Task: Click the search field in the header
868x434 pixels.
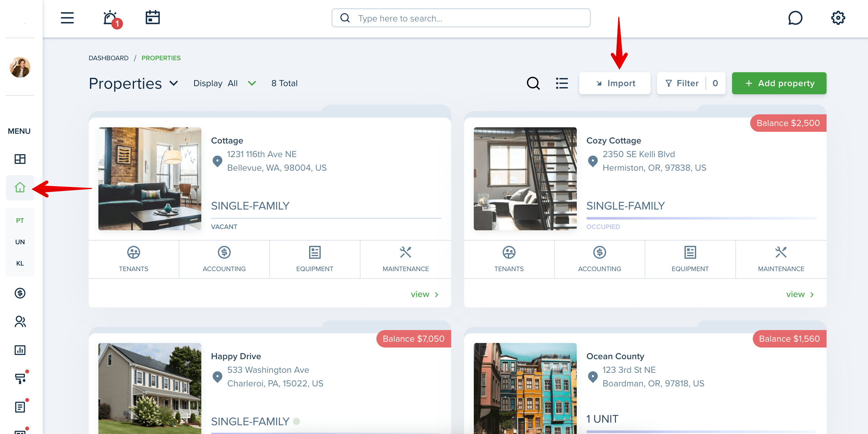Action: coord(461,18)
